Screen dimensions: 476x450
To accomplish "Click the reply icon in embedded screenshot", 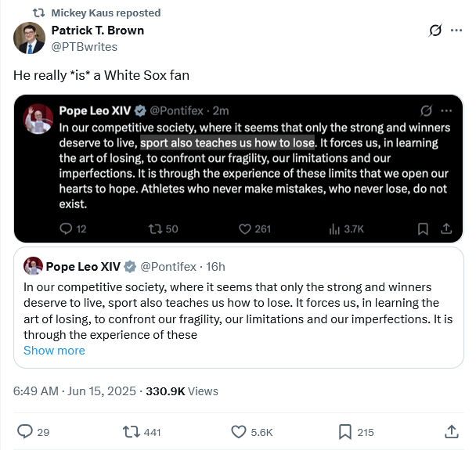I will 67,229.
